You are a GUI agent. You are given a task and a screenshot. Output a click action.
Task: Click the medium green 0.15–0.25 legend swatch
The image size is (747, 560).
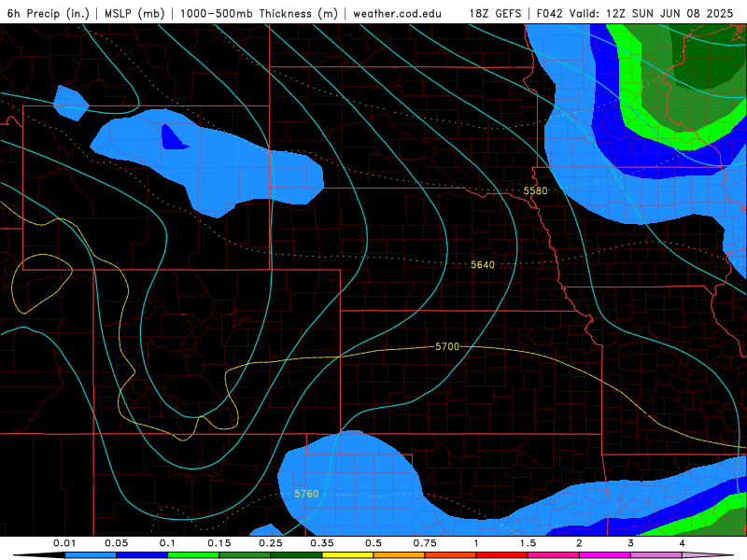[245, 555]
